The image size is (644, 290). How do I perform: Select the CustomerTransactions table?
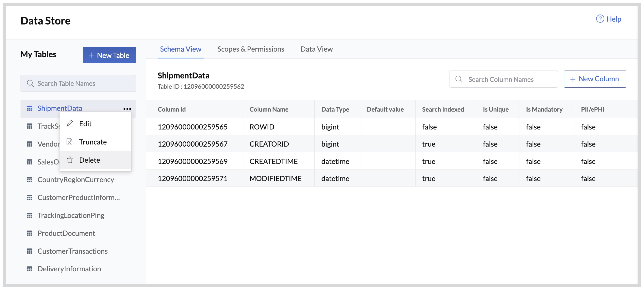pos(73,251)
